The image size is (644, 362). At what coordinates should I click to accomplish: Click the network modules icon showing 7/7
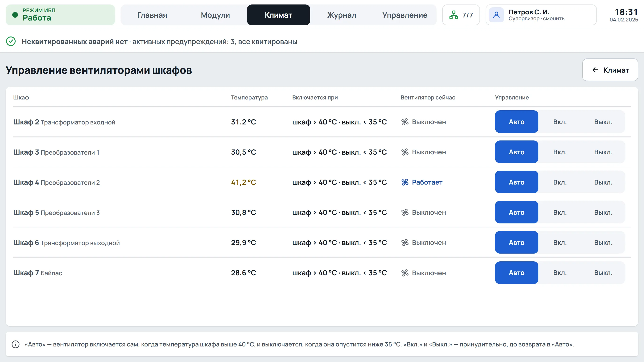click(454, 15)
